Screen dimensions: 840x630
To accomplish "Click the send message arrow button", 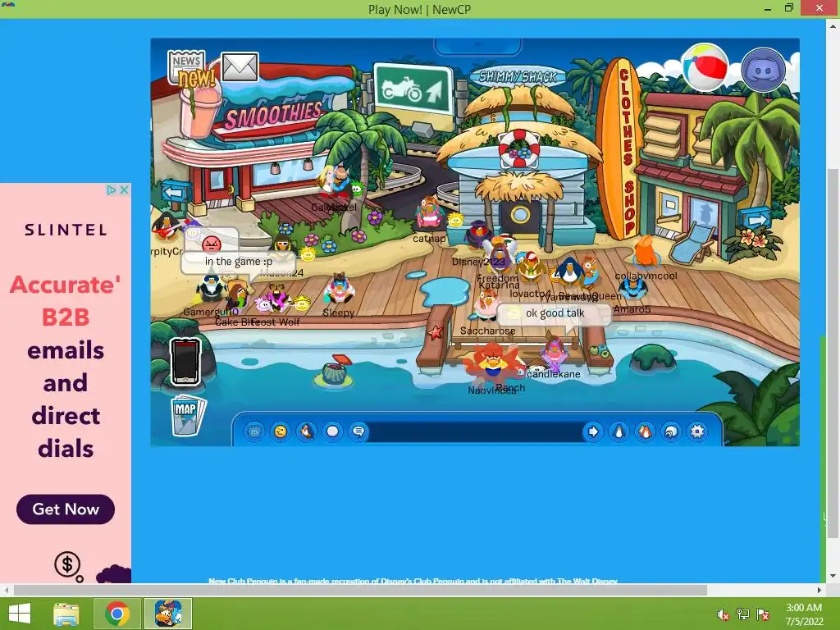I will pyautogui.click(x=592, y=431).
